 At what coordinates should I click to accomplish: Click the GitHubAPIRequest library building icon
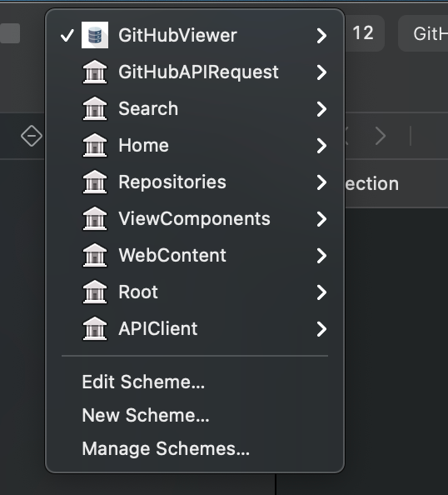[x=95, y=72]
